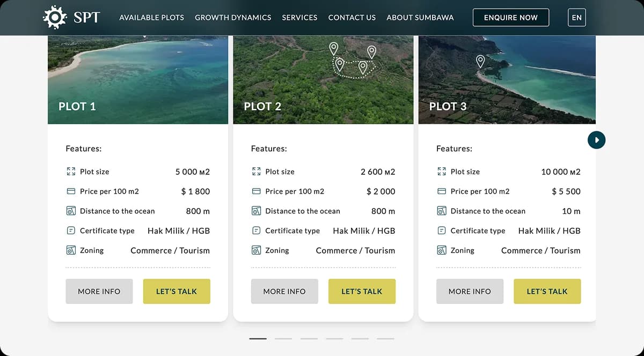Open the Services menu item
Image resolution: width=644 pixels, height=356 pixels.
pos(299,18)
